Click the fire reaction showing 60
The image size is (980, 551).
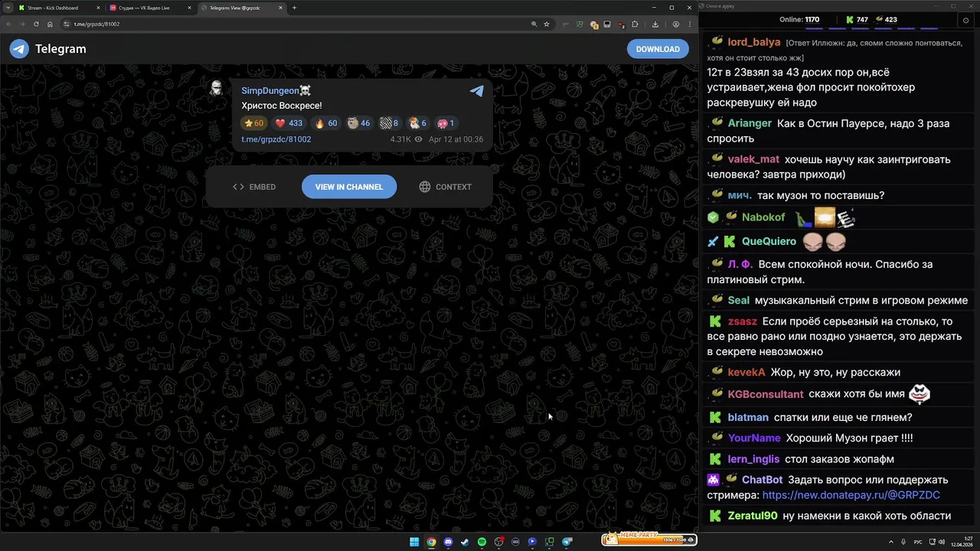point(326,123)
